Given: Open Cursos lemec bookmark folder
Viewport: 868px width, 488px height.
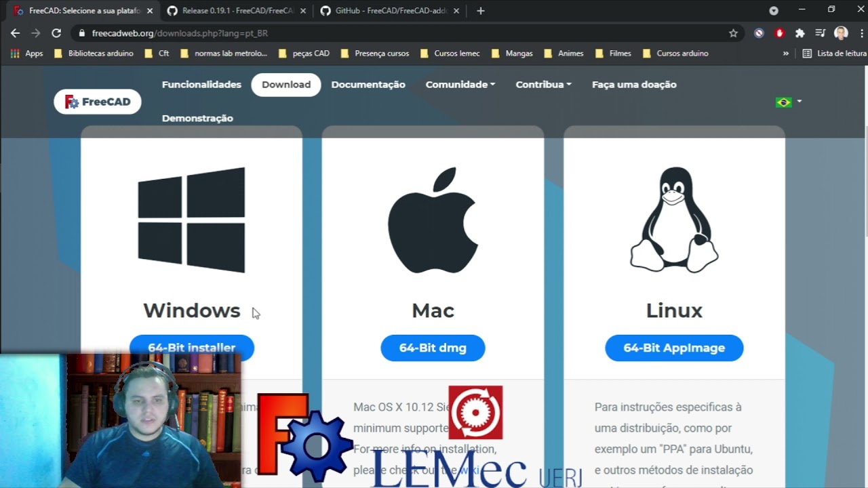Looking at the screenshot, I should coord(450,54).
